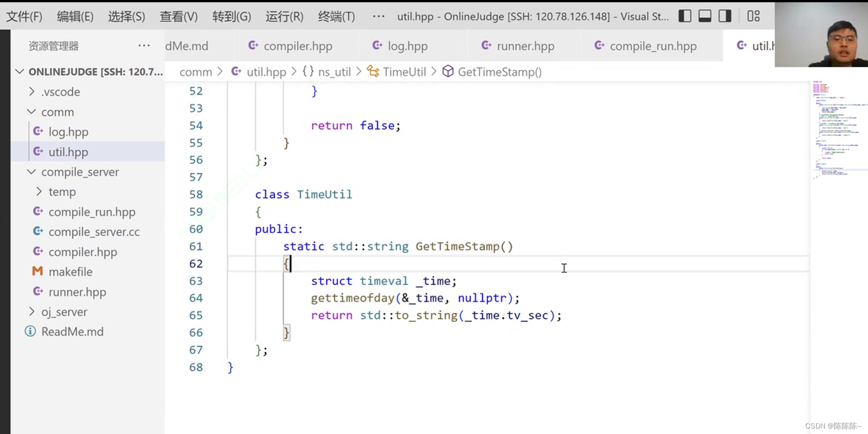The image size is (868, 434).
Task: Open the 文件(F) menu
Action: (x=24, y=17)
